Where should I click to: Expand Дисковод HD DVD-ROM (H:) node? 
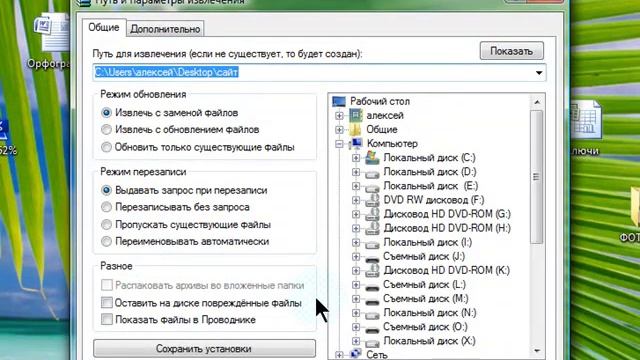click(x=356, y=228)
